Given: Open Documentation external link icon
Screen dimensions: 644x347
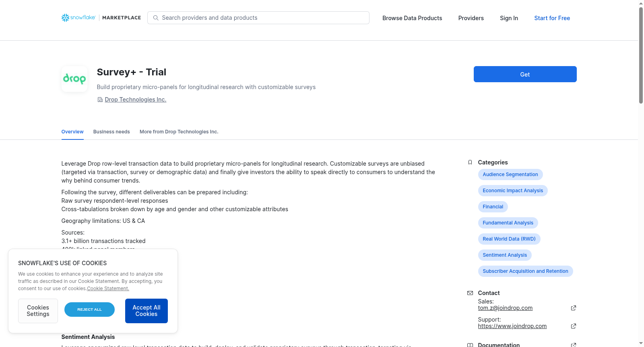Looking at the screenshot, I should pos(574,345).
